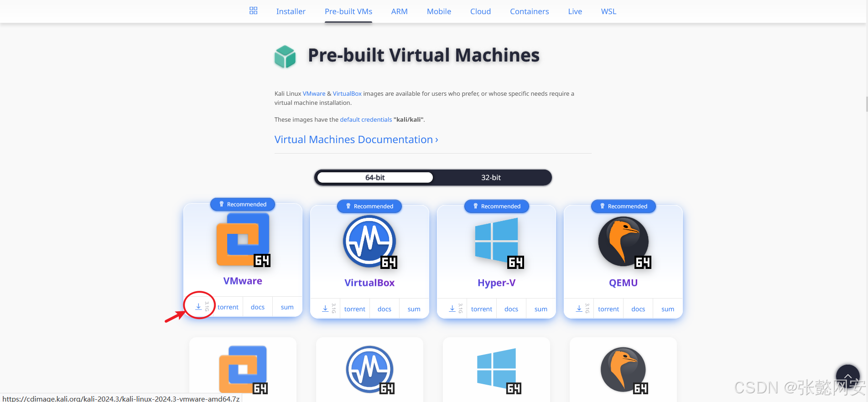Image resolution: width=868 pixels, height=402 pixels.
Task: Click the Hyper-V card title
Action: tap(496, 283)
